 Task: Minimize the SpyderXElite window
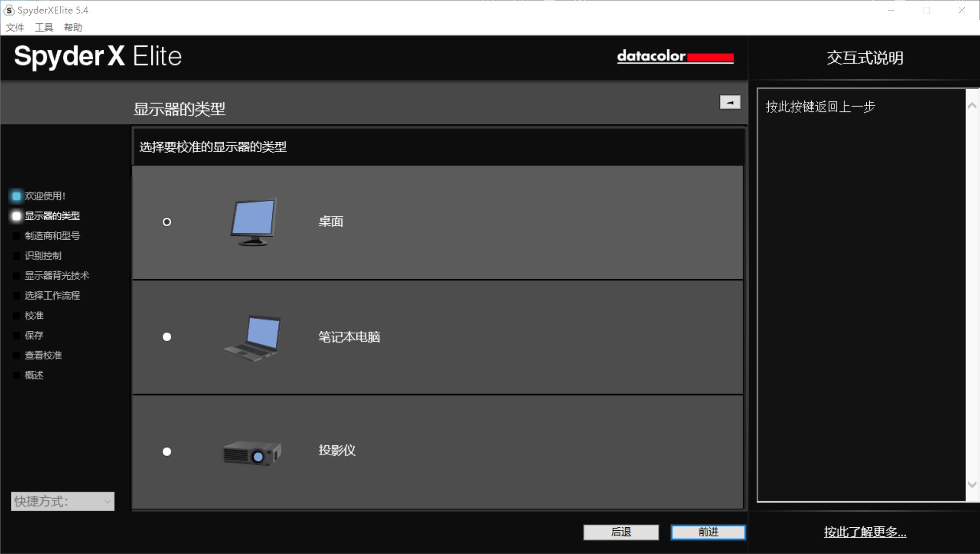pos(891,10)
